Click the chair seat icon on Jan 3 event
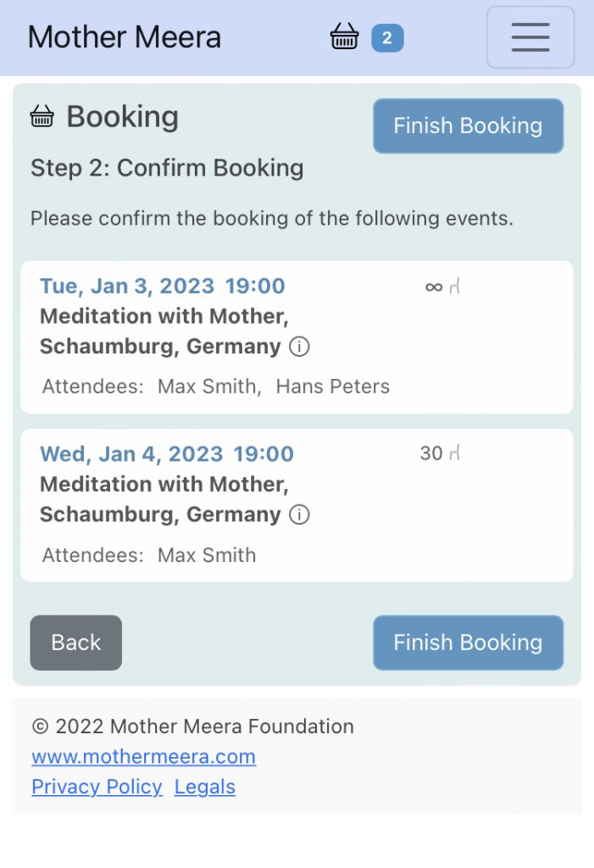The width and height of the screenshot is (594, 868). pyautogui.click(x=454, y=287)
